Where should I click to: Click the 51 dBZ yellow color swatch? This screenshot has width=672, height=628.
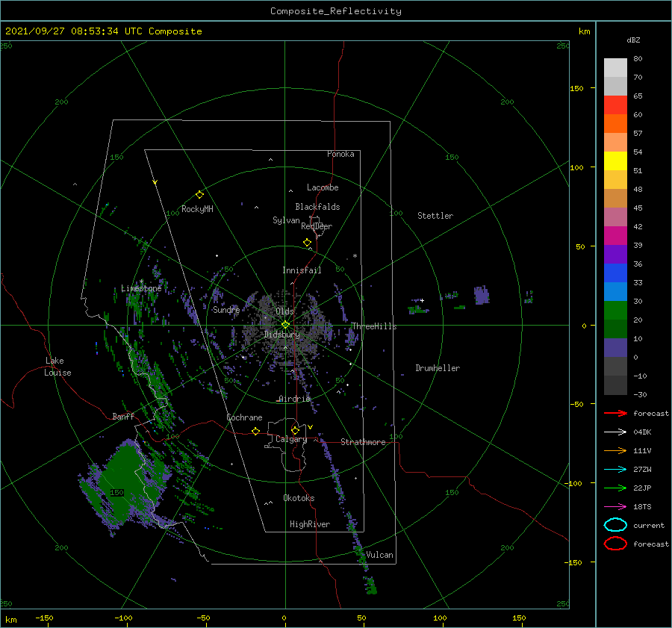[x=615, y=161]
